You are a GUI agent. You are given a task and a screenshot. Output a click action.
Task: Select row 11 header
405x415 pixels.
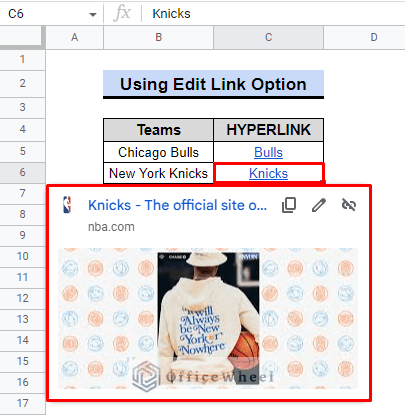(x=22, y=277)
